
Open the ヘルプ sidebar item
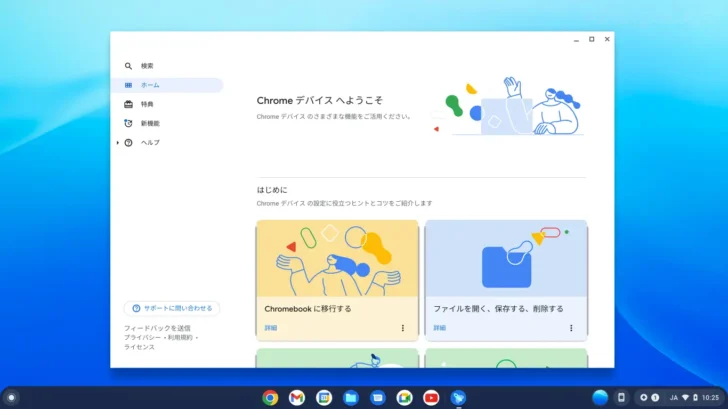click(167, 143)
